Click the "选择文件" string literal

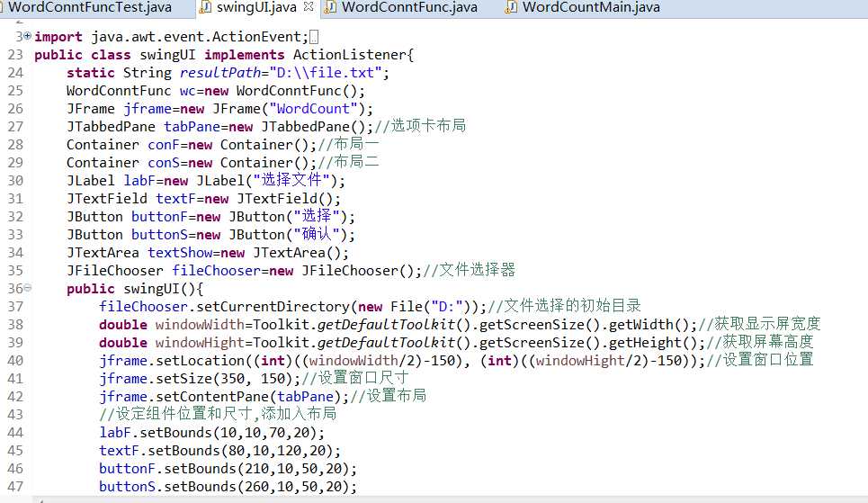coord(291,180)
